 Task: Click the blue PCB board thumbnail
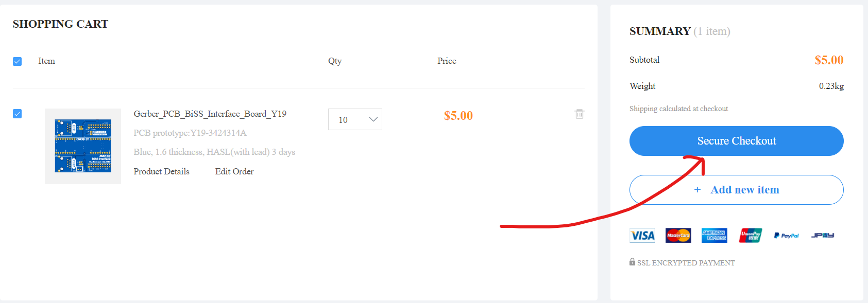click(83, 146)
